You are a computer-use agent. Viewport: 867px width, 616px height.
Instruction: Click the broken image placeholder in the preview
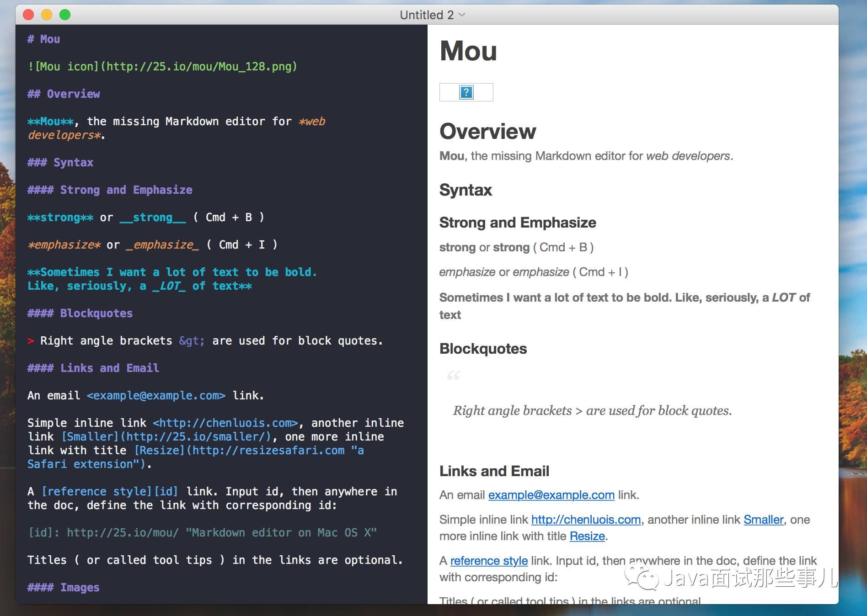466,92
